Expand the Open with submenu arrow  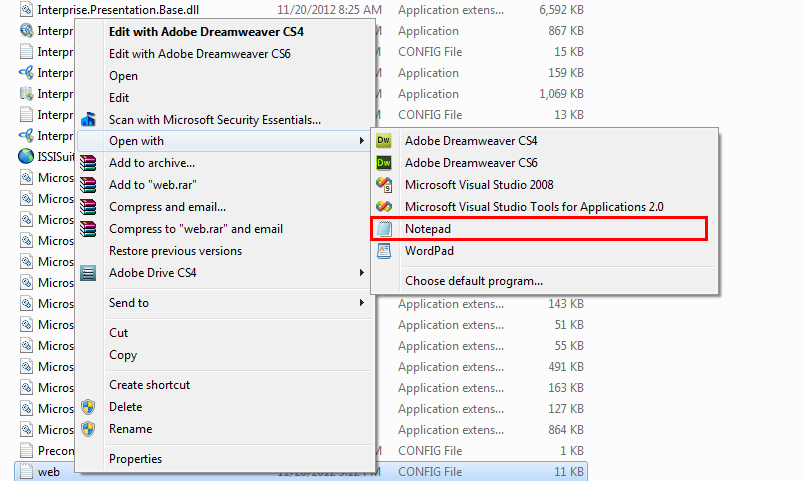coord(361,141)
